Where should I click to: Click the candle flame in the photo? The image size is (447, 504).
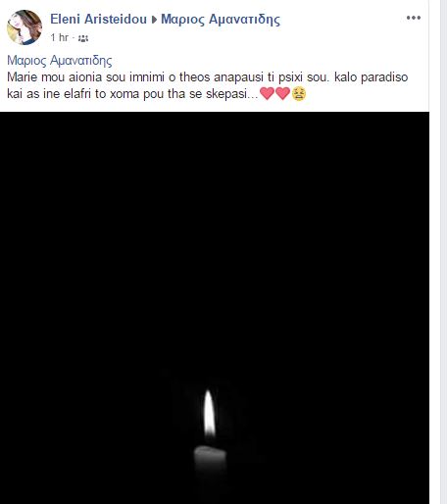[x=209, y=414]
